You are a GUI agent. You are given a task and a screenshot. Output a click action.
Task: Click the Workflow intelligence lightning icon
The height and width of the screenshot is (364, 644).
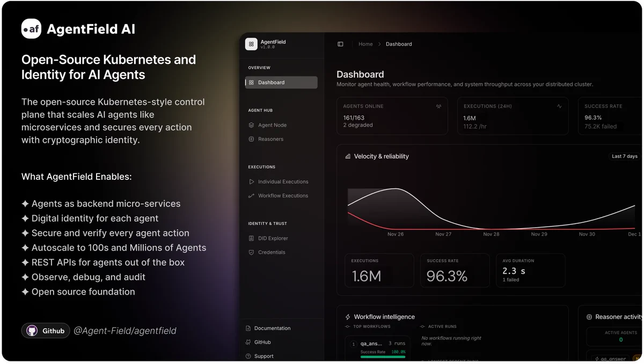(x=348, y=317)
